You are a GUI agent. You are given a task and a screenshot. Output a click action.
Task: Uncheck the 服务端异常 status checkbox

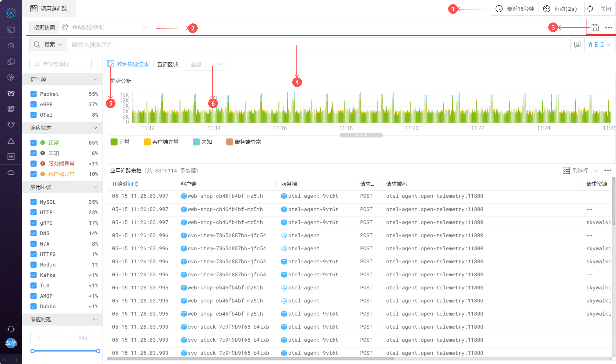point(34,164)
